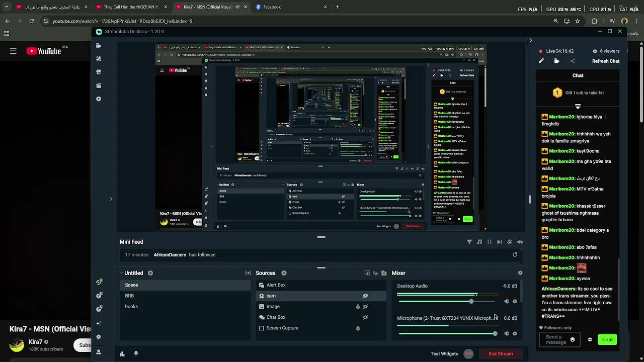The height and width of the screenshot is (362, 644).
Task: Add a new source with plus icon
Action: pos(284,273)
